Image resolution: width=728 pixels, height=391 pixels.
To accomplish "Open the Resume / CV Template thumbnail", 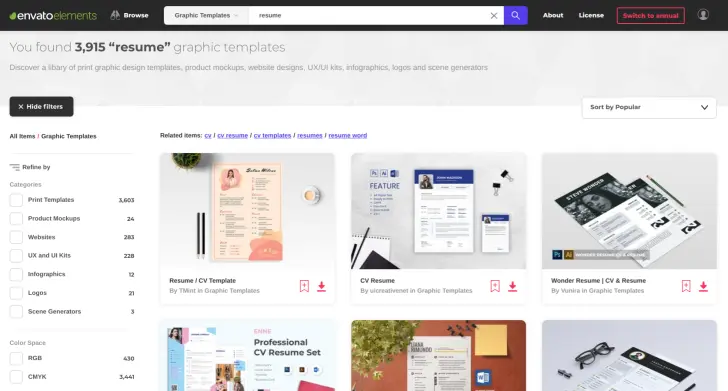I will pyautogui.click(x=247, y=211).
